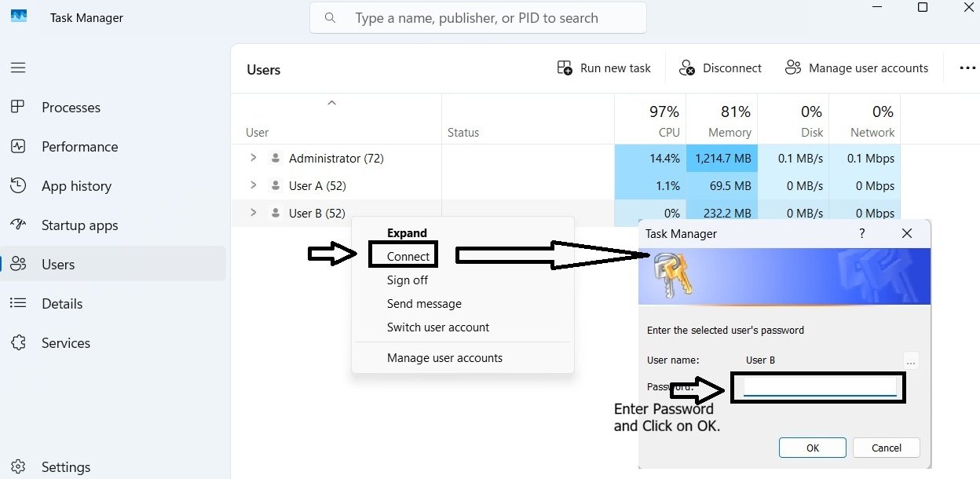Click the keys icon in dialog banner
This screenshot has height=479, width=980.
(x=674, y=276)
